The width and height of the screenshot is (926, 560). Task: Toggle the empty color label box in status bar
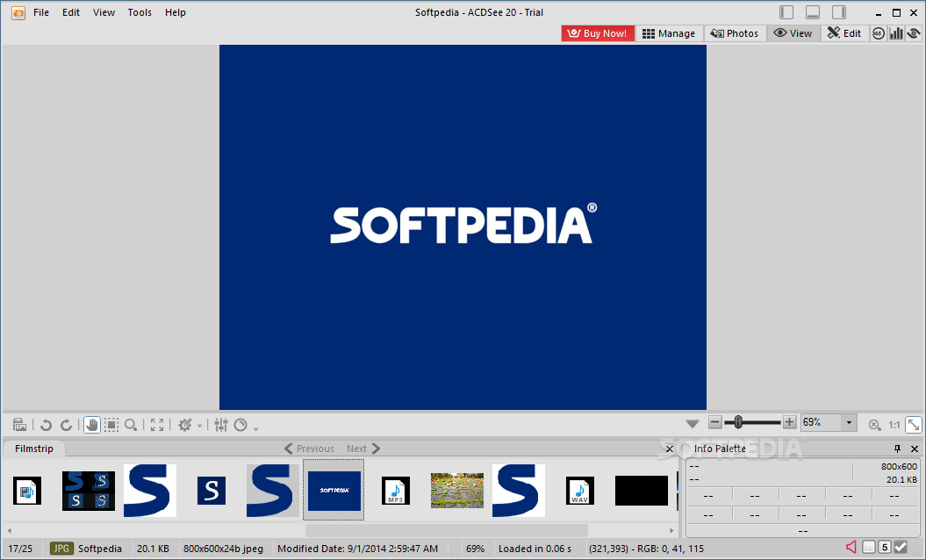click(x=869, y=547)
